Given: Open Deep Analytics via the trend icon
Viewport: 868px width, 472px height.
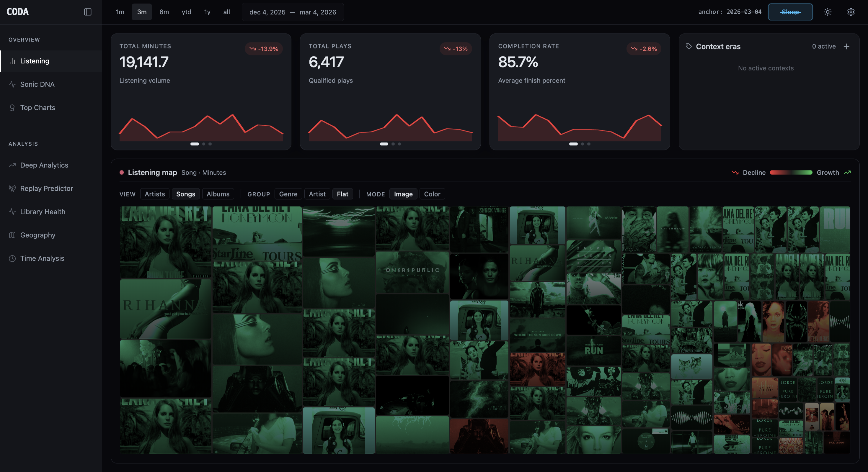Looking at the screenshot, I should point(12,165).
